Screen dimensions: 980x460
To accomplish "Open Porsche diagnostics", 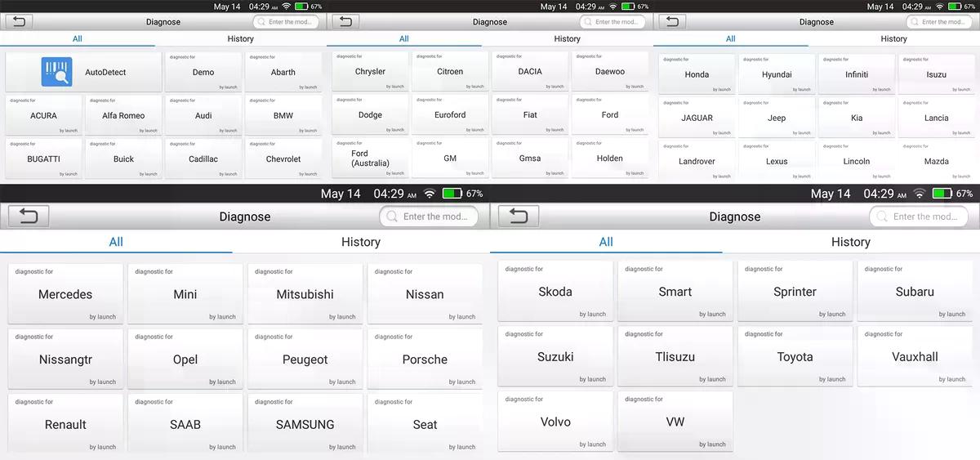I will tap(425, 359).
